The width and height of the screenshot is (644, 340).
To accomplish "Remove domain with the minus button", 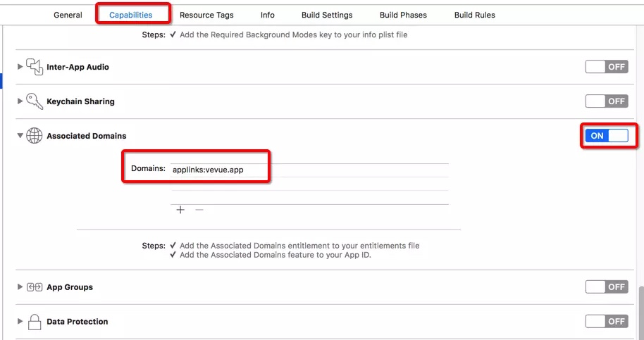I will click(199, 210).
